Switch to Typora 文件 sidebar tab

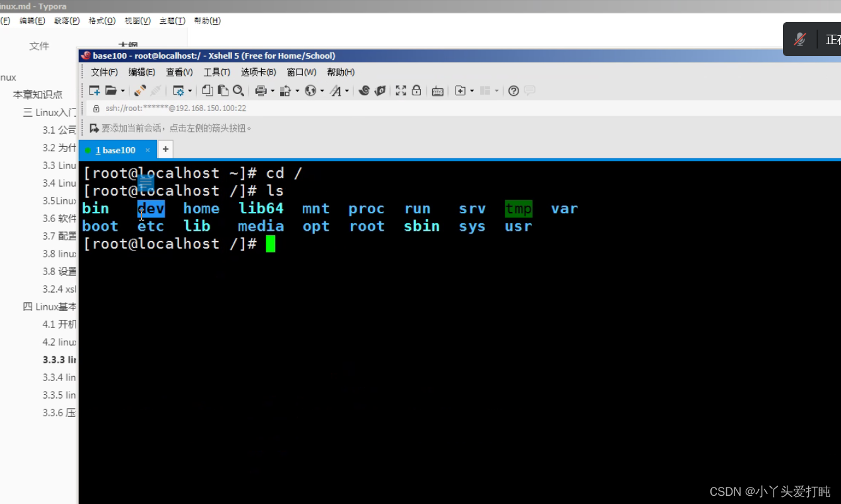tap(39, 46)
